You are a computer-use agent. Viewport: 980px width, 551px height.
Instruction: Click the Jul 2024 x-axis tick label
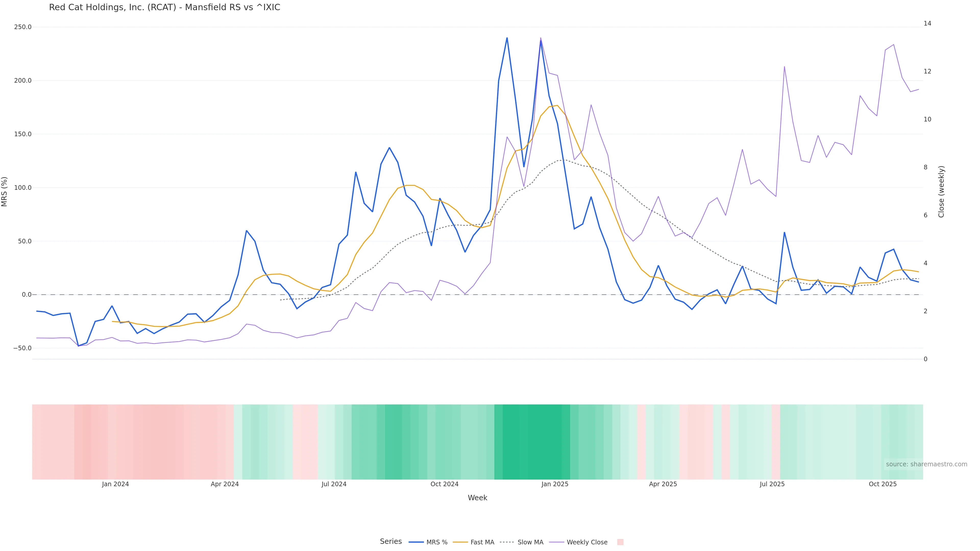pos(334,484)
